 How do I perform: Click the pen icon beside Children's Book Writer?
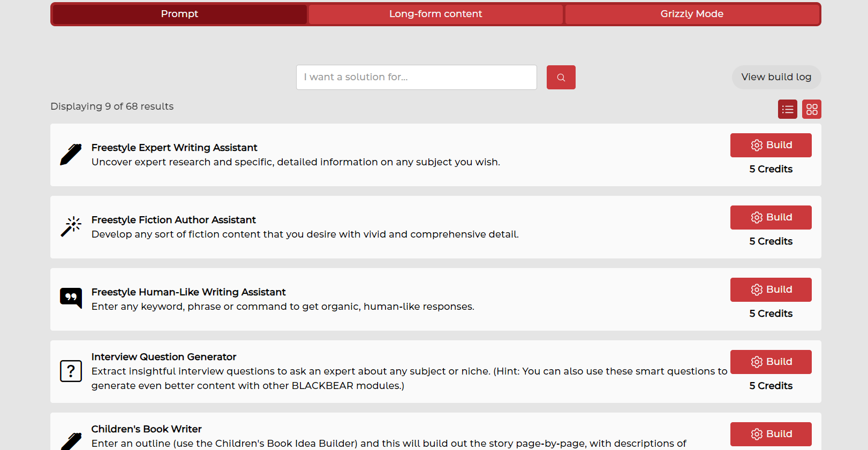[71, 441]
